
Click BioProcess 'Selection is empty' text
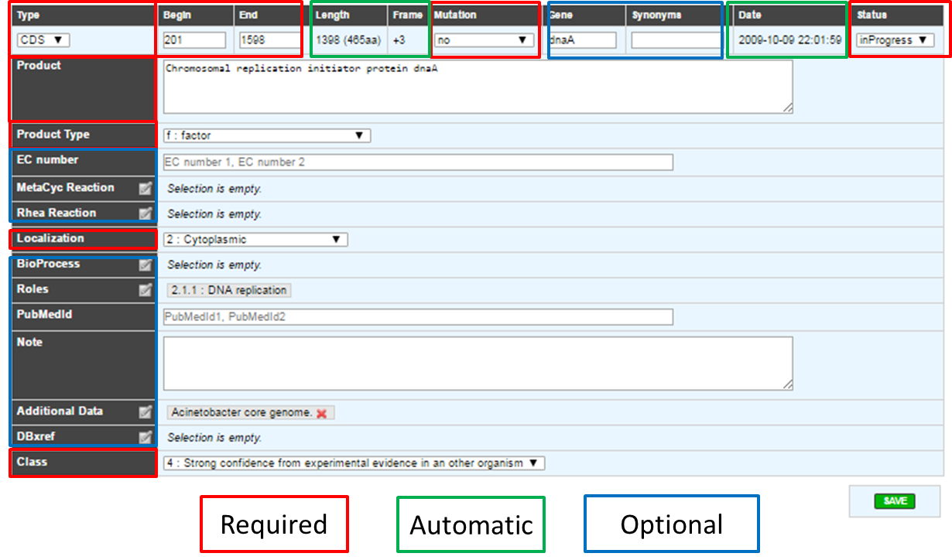pyautogui.click(x=214, y=265)
